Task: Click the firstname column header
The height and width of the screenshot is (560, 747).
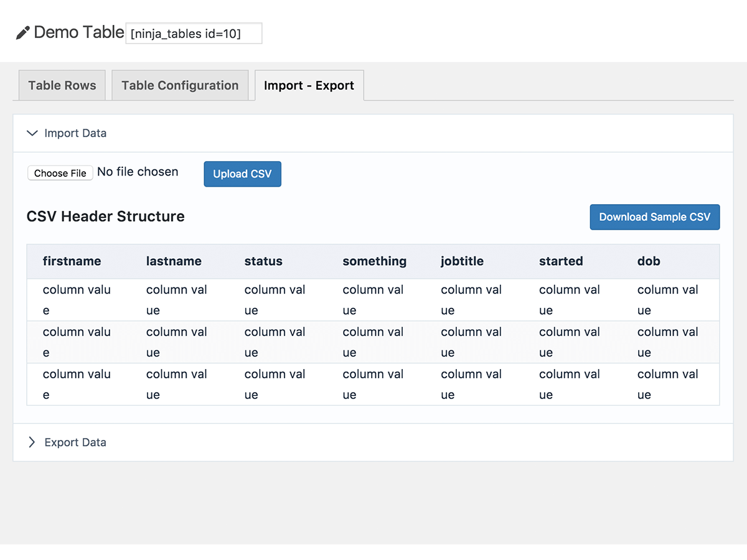Action: pyautogui.click(x=72, y=261)
